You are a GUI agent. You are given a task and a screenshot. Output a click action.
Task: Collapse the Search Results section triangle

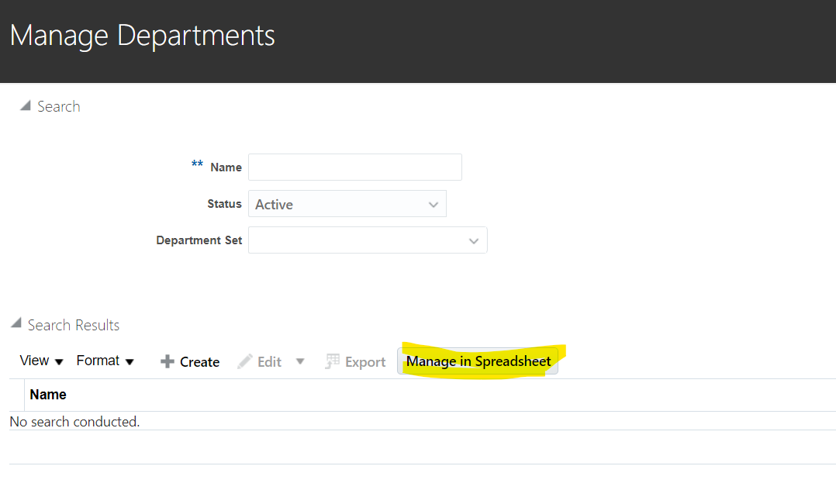tap(16, 322)
